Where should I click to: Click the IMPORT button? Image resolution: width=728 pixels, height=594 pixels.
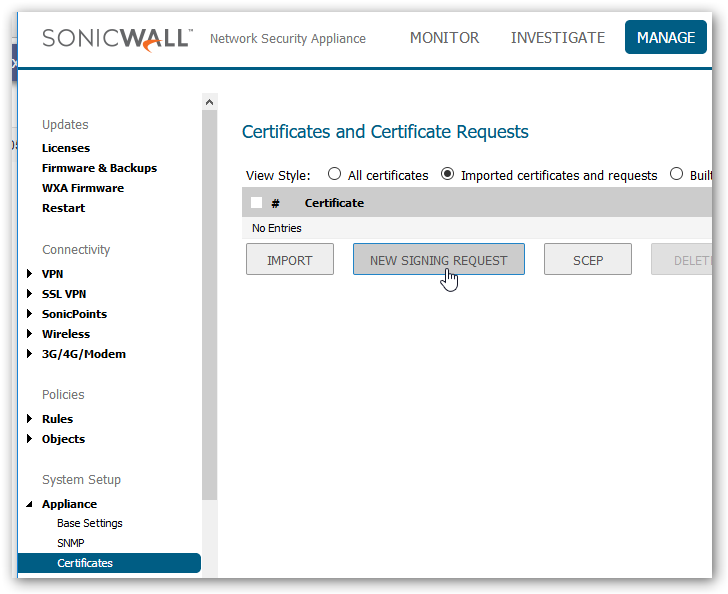point(290,259)
